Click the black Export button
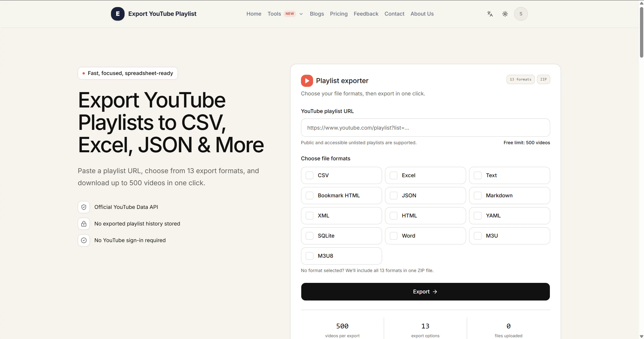644x339 pixels. coord(425,292)
